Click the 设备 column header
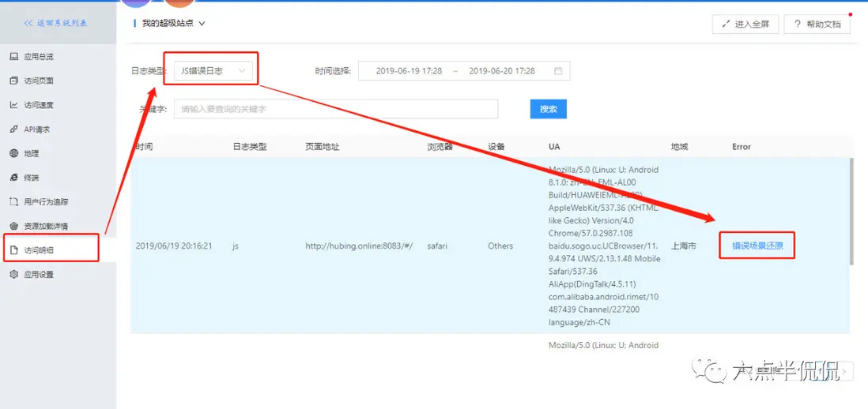 (x=496, y=147)
